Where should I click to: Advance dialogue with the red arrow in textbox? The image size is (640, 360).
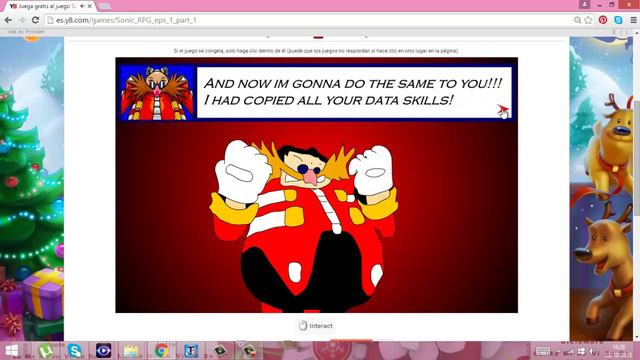(502, 109)
